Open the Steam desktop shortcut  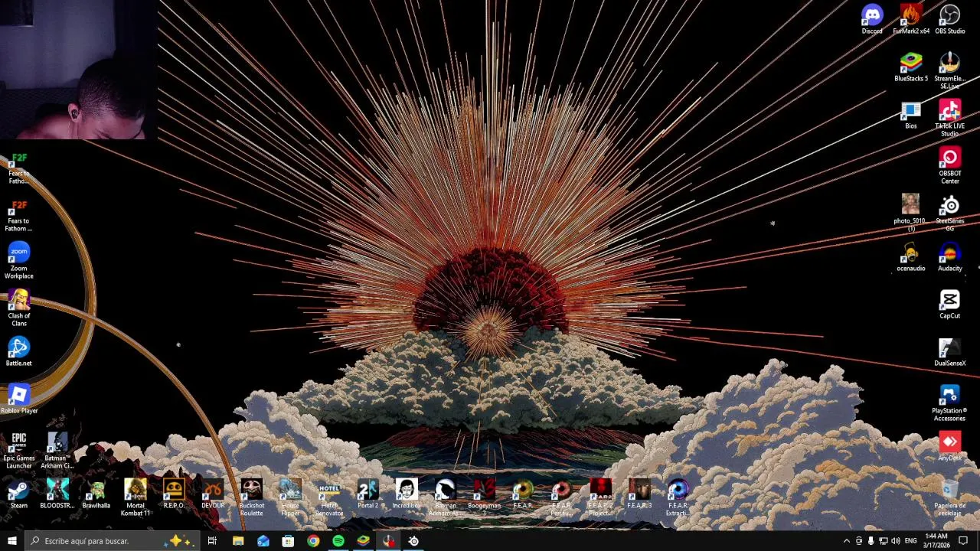point(18,494)
